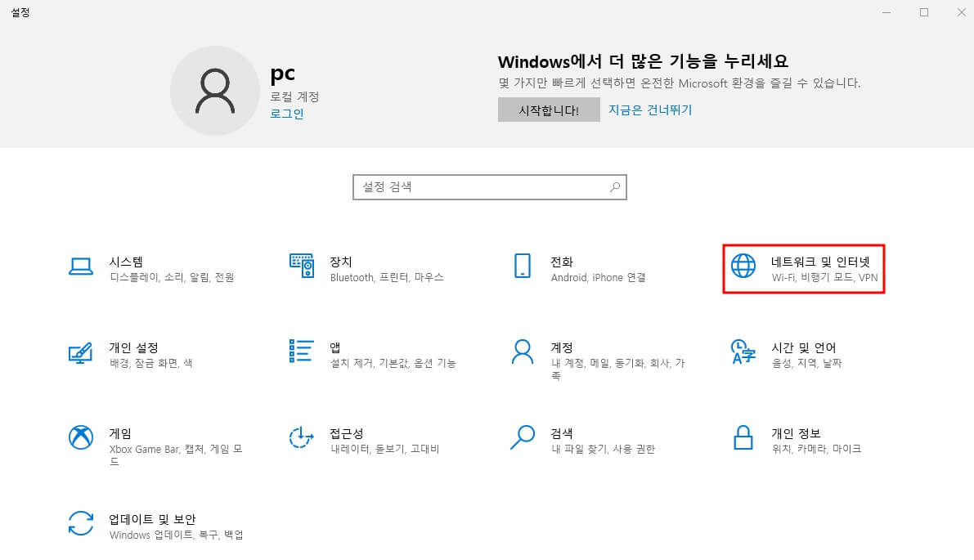
Task: Click 'Android, iPhone 연결' description
Action: pyautogui.click(x=598, y=277)
